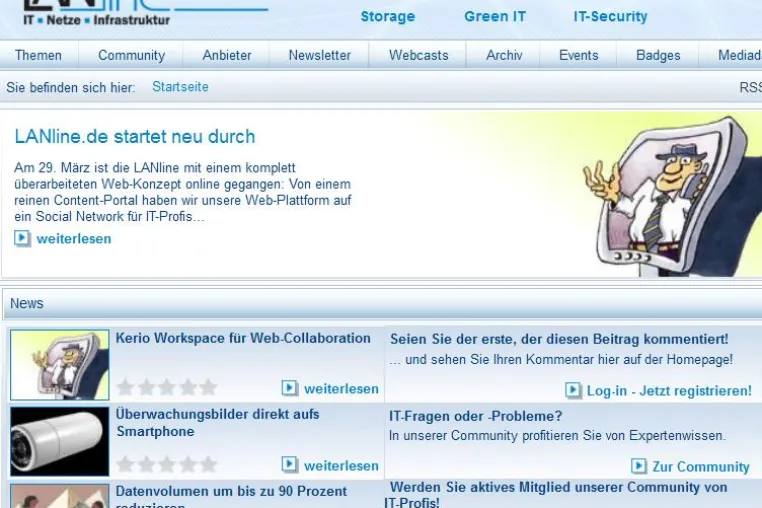Open Datenvolumen um bis zu 90 Prozent headline
This screenshot has height=508, width=762.
pos(231,496)
